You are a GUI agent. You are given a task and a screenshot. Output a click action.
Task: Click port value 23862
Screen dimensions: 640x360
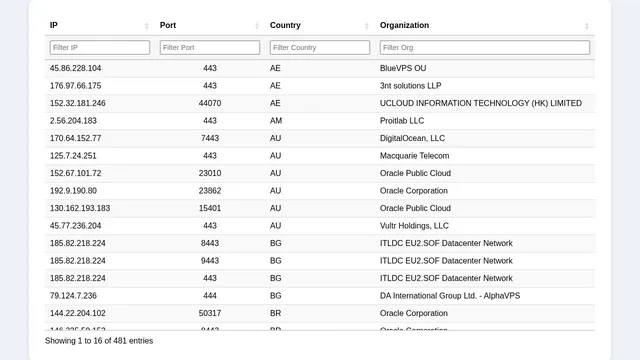(210, 191)
